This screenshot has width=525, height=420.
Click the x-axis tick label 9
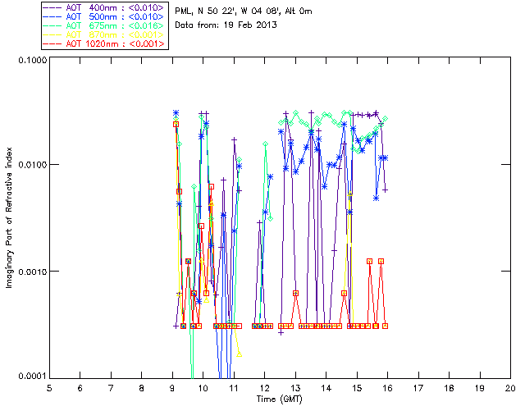172,388
